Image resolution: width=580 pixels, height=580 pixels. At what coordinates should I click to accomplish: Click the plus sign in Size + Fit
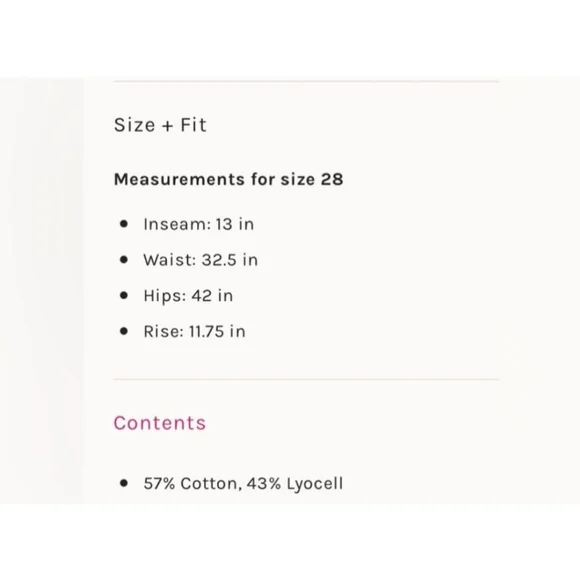coord(168,126)
